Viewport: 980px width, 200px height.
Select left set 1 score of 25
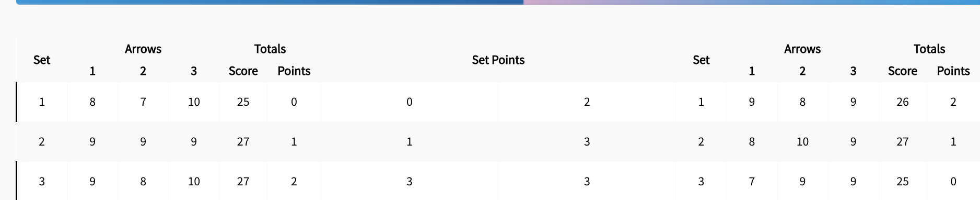point(243,102)
